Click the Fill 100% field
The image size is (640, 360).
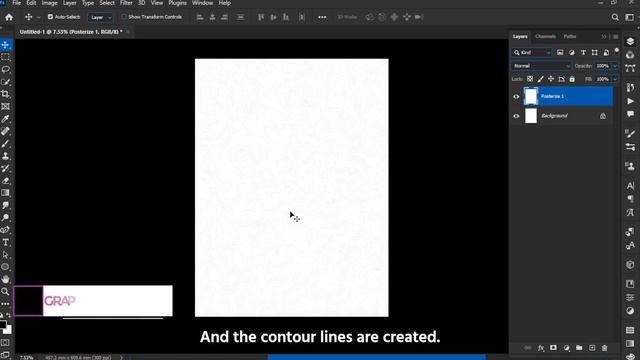pyautogui.click(x=603, y=79)
